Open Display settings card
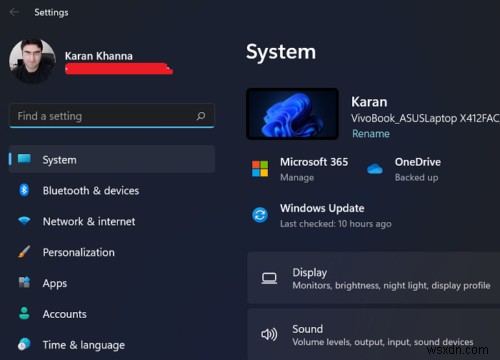The height and width of the screenshot is (360, 500). (x=374, y=278)
